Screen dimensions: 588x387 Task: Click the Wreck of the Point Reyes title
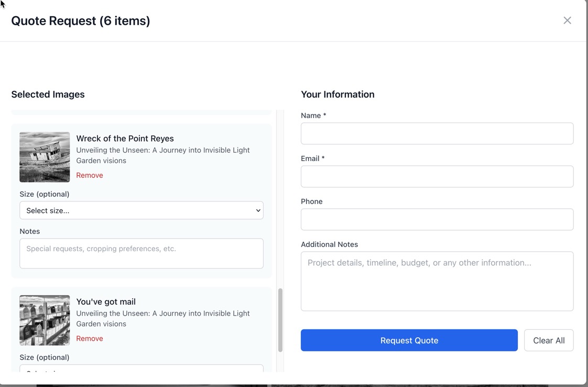[x=125, y=138]
